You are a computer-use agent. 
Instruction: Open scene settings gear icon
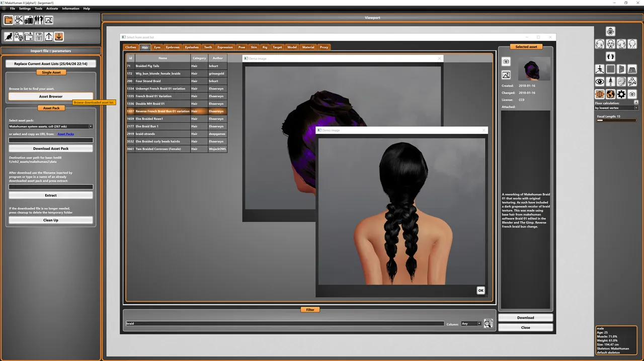pyautogui.click(x=621, y=94)
